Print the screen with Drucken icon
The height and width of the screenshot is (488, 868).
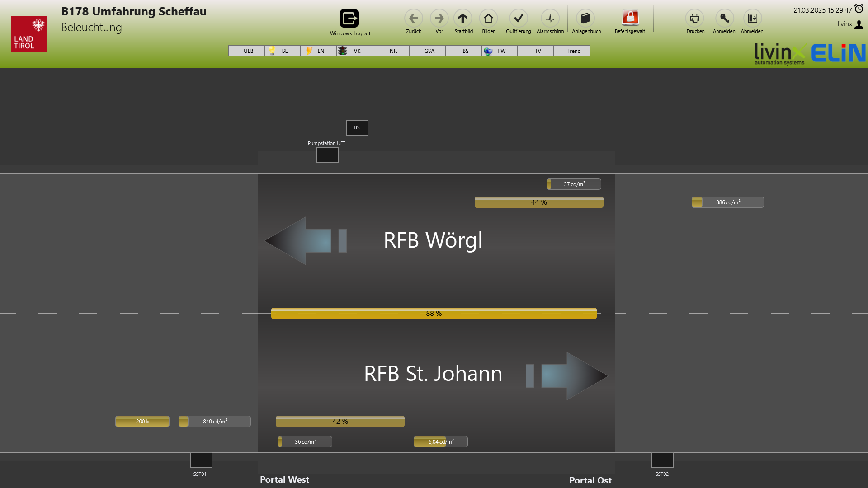tap(695, 19)
